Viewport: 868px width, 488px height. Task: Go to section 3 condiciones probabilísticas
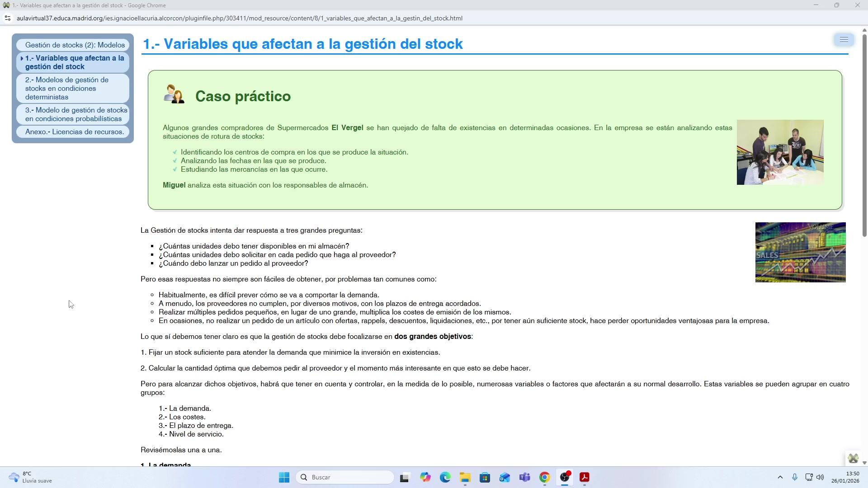76,114
